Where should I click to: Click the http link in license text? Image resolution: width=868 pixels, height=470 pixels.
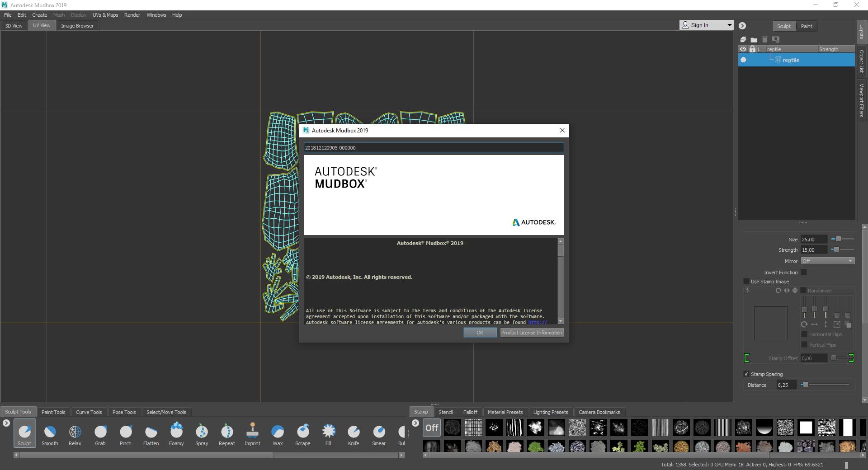point(538,322)
